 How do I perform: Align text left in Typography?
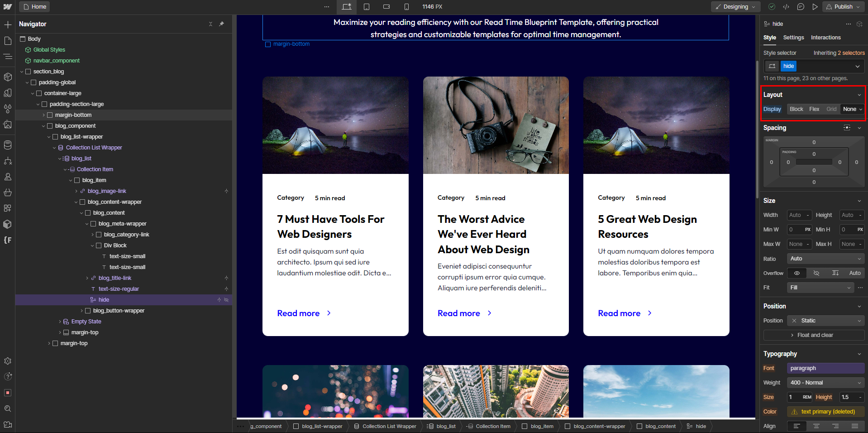click(x=796, y=426)
